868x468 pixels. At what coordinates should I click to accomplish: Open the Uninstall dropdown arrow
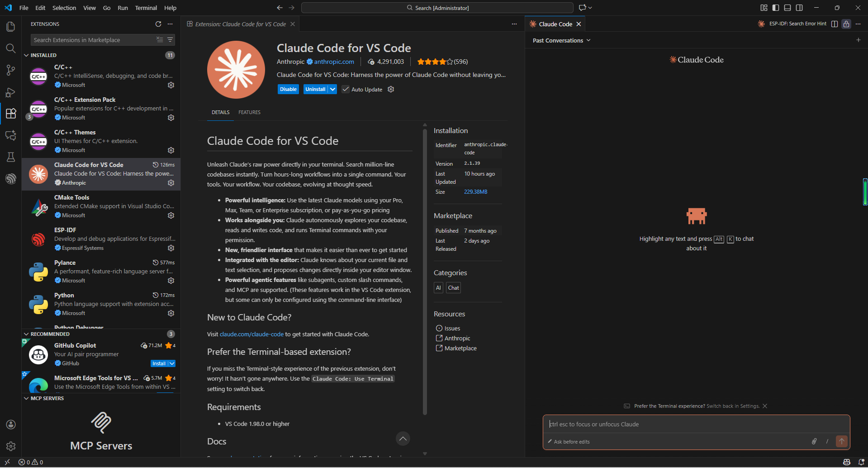pos(332,89)
